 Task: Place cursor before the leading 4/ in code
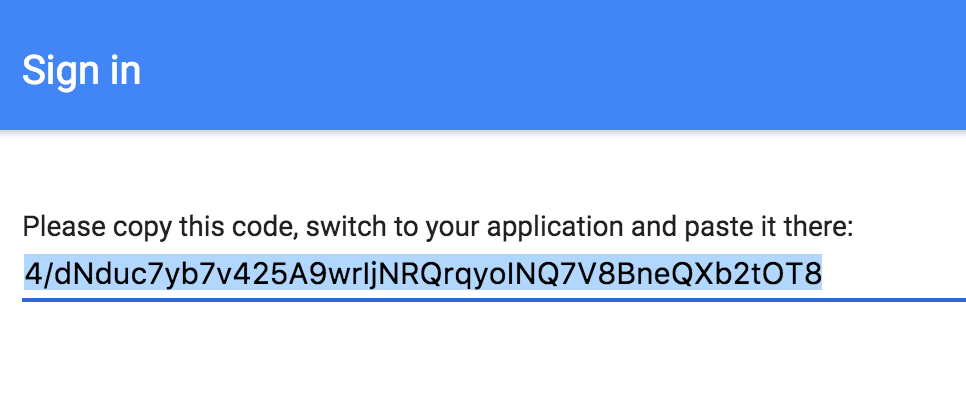click(25, 273)
